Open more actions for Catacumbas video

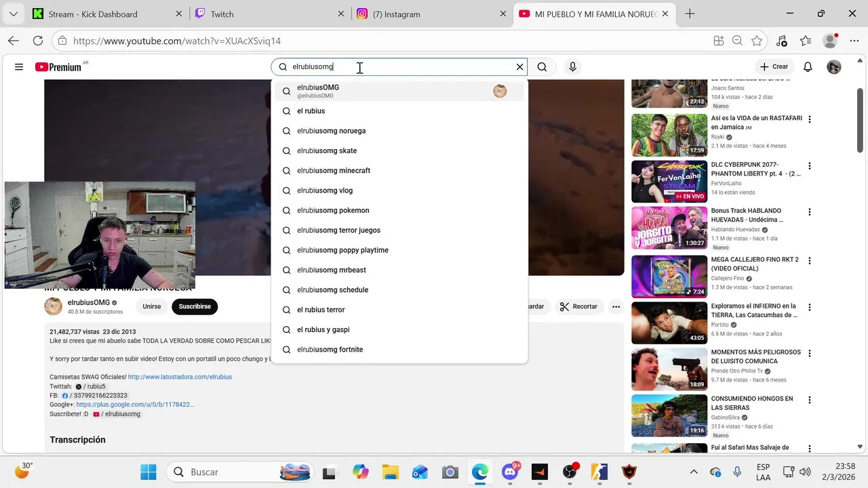tap(809, 307)
